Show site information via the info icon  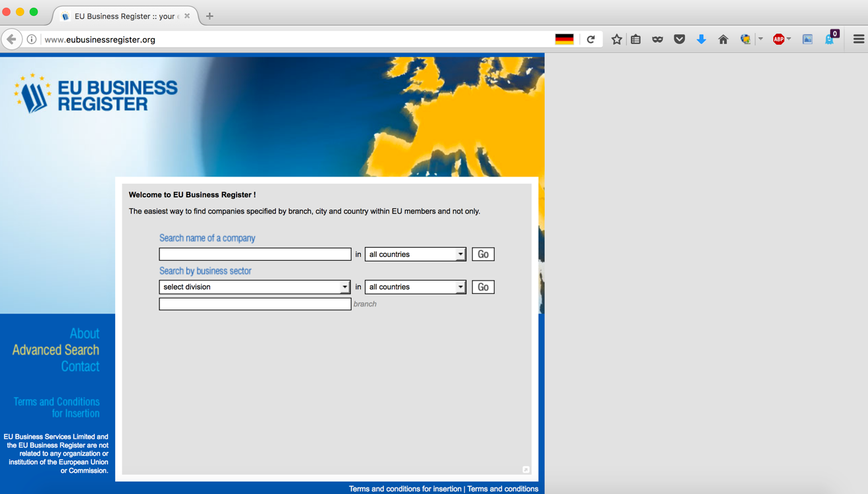click(31, 40)
